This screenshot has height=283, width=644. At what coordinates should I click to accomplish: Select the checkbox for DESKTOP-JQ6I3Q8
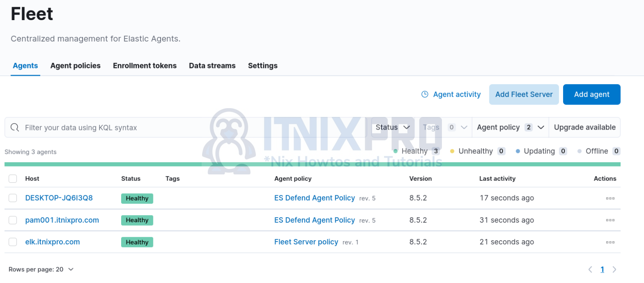pos(13,198)
